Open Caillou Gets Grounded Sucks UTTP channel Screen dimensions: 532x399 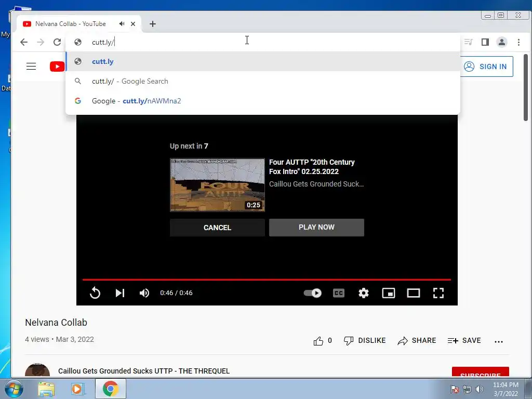pyautogui.click(x=144, y=371)
